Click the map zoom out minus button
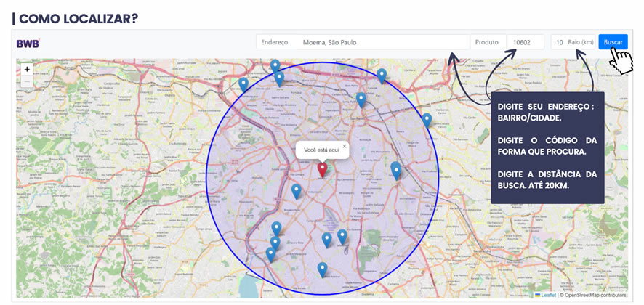644x305 pixels. [27, 82]
